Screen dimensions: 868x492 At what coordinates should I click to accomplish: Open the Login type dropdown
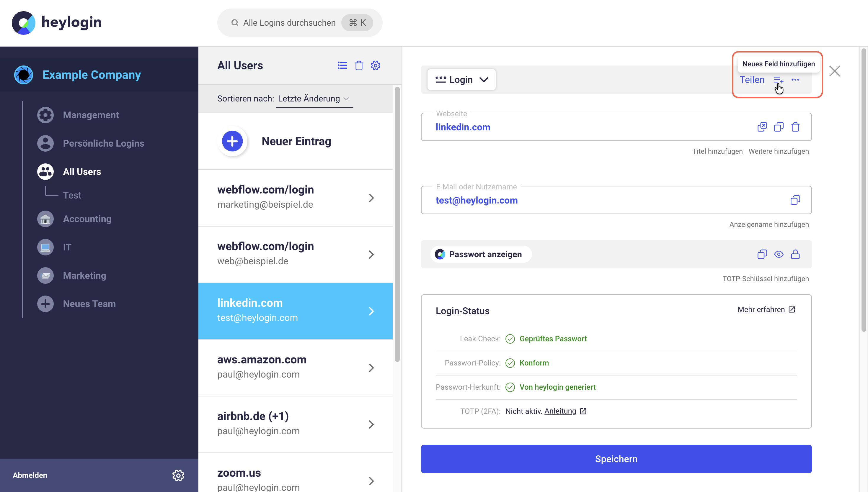[461, 80]
